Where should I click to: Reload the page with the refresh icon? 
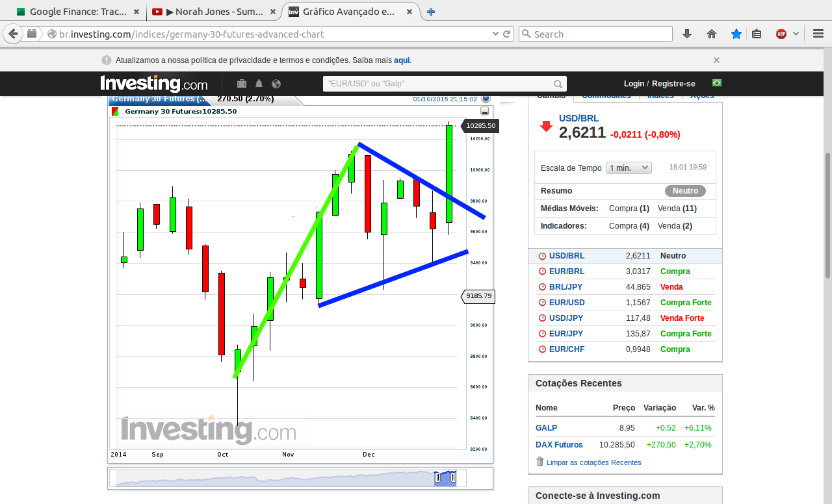[506, 34]
